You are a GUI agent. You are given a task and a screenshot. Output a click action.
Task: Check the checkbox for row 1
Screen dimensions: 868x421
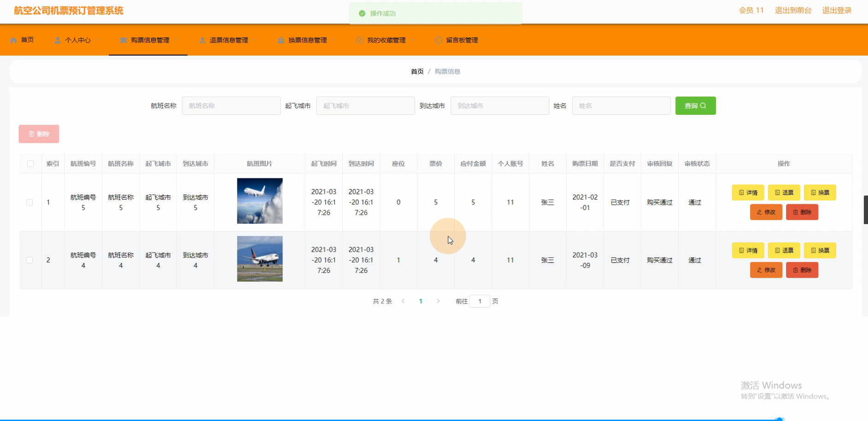(30, 202)
